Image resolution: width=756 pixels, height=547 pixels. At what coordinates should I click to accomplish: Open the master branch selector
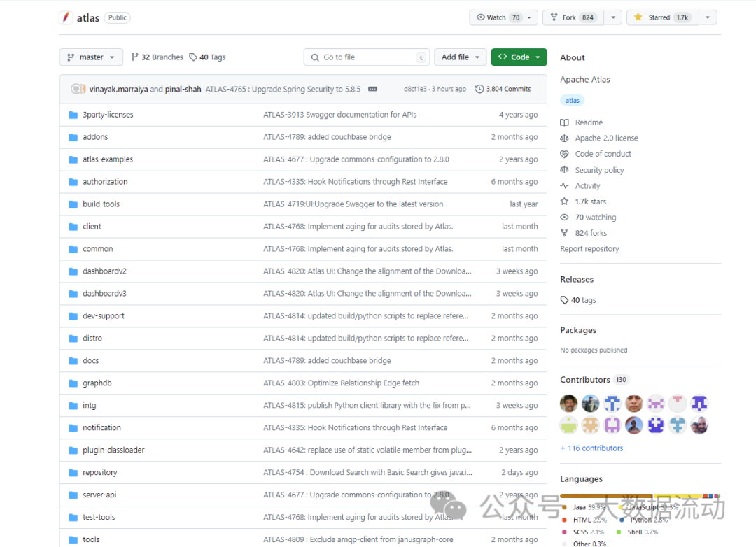tap(91, 57)
